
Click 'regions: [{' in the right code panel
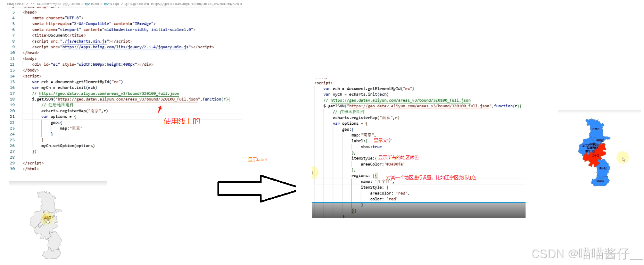[364, 176]
